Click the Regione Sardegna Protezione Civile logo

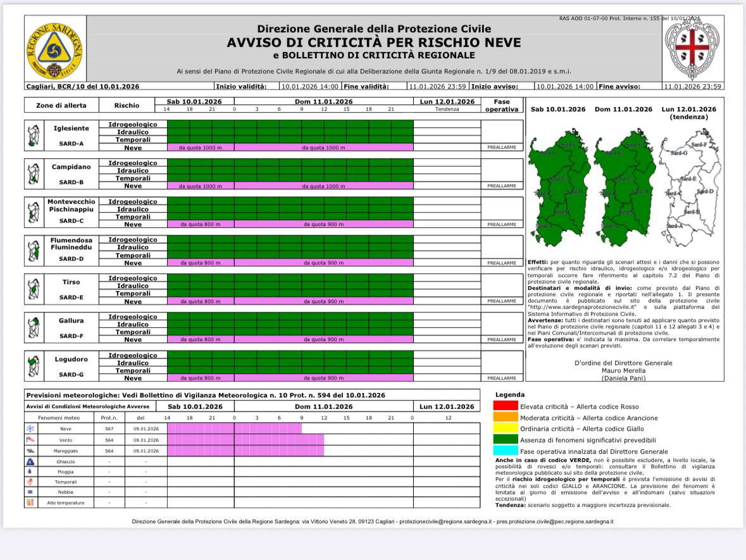[55, 48]
